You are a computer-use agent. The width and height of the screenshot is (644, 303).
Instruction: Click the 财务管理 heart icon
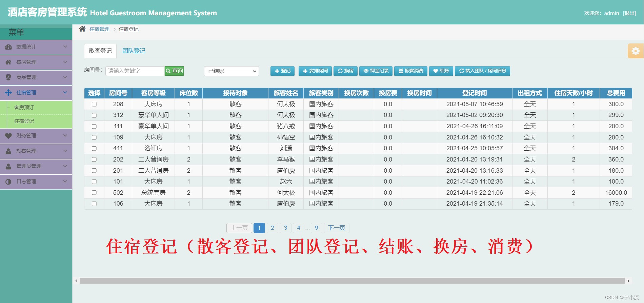(x=8, y=136)
